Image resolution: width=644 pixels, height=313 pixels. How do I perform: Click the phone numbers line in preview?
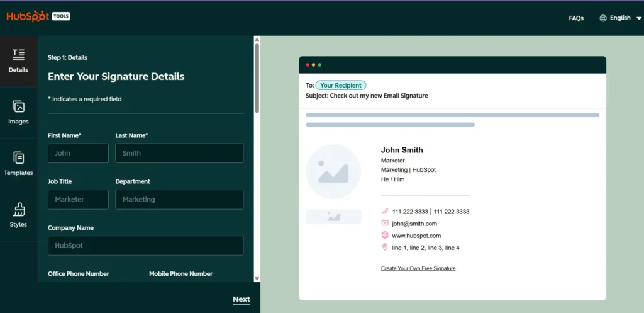[431, 212]
